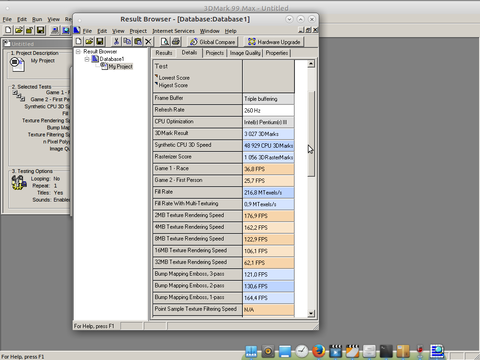Click the Triple buffering value cell
This screenshot has height=360, width=480.
(x=269, y=99)
